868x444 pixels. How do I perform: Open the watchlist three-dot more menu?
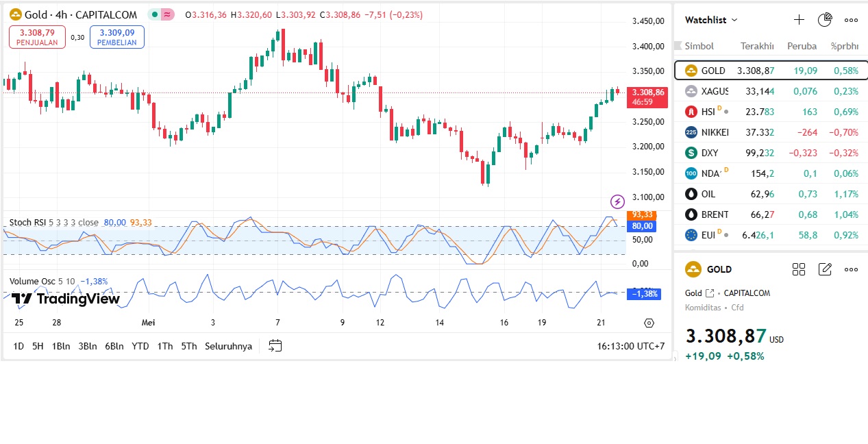tap(851, 20)
